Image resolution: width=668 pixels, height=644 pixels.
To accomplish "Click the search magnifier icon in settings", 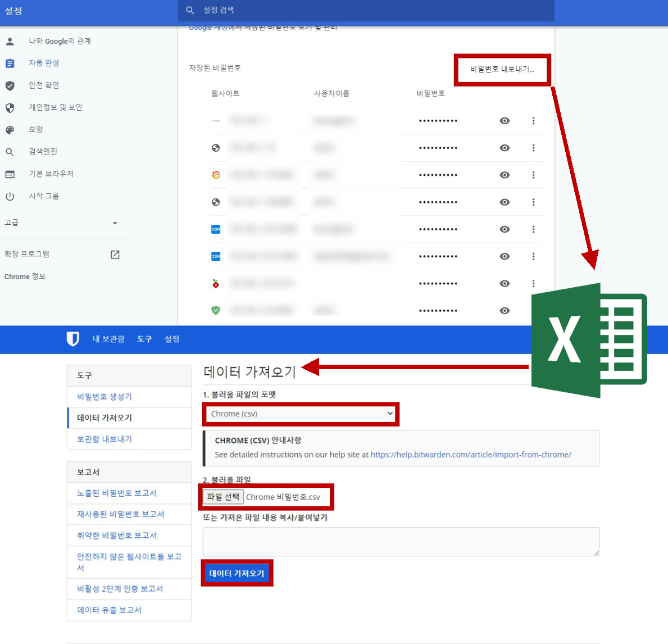I will pyautogui.click(x=190, y=10).
